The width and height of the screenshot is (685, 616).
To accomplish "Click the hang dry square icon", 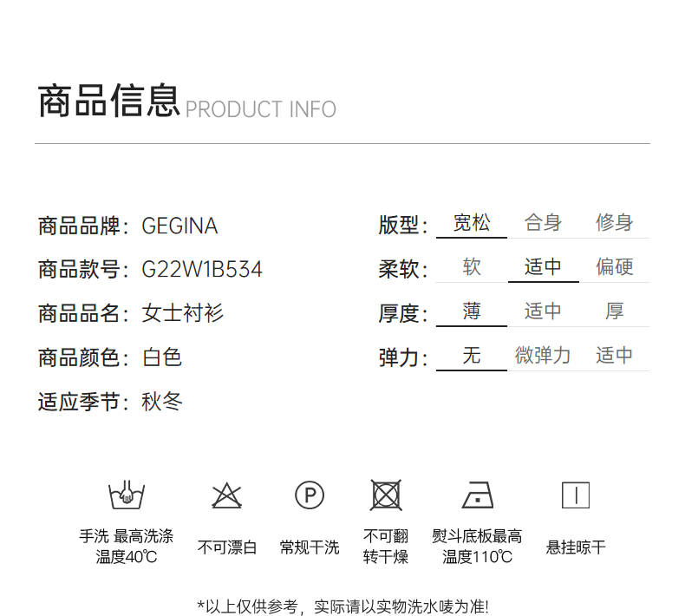I will pyautogui.click(x=576, y=495).
